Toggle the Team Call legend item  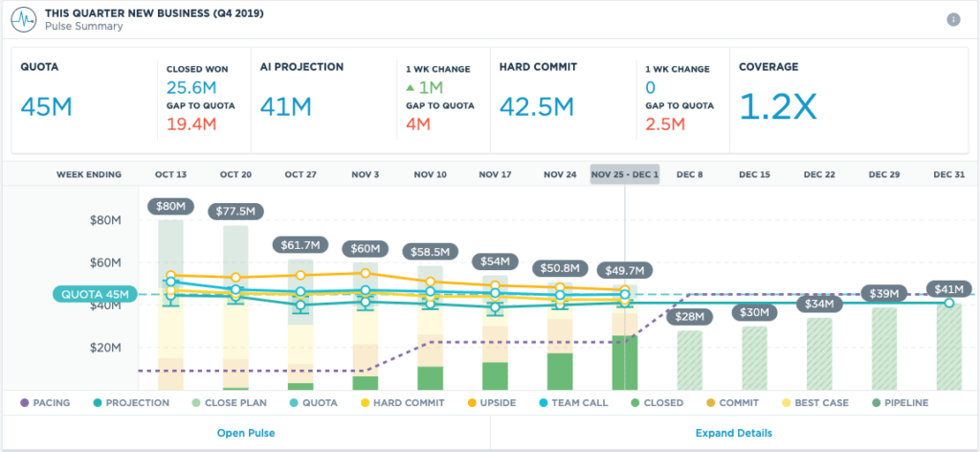pos(572,402)
